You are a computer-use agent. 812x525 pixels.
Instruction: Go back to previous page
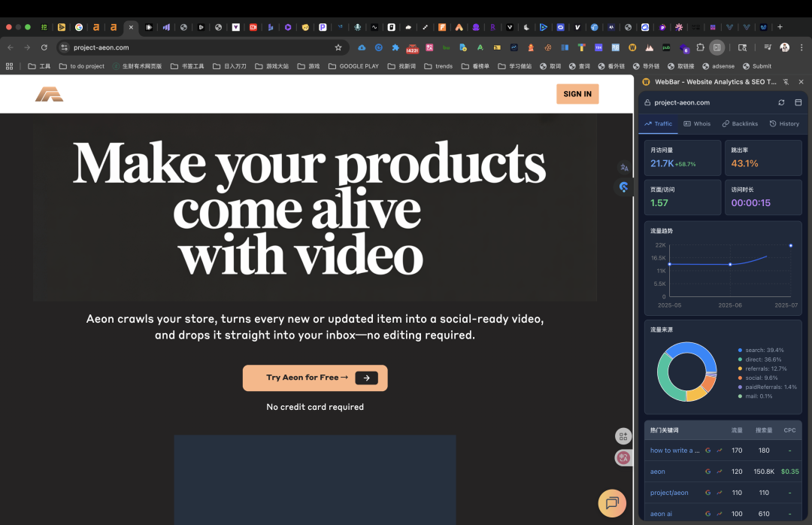tap(11, 47)
